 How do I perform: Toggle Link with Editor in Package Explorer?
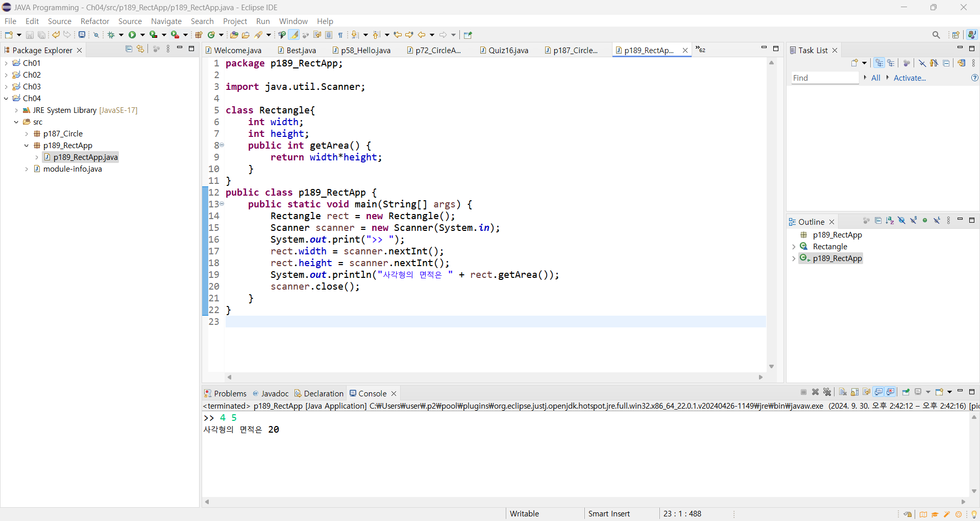(140, 49)
